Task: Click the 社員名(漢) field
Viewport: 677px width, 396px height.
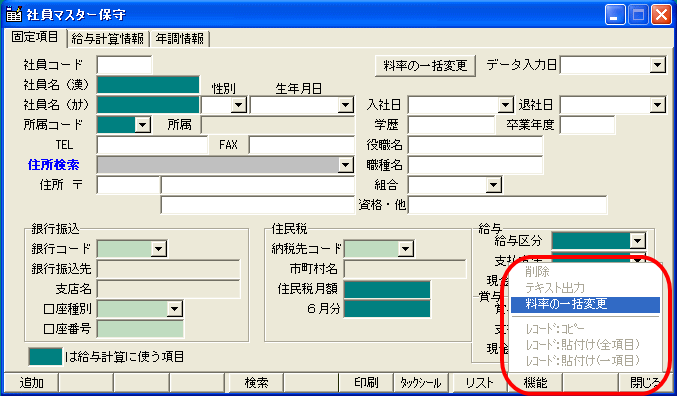Action: click(x=148, y=85)
